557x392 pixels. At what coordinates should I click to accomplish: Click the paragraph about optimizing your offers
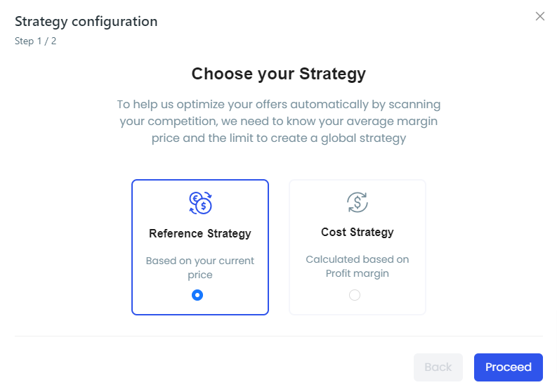coord(278,122)
